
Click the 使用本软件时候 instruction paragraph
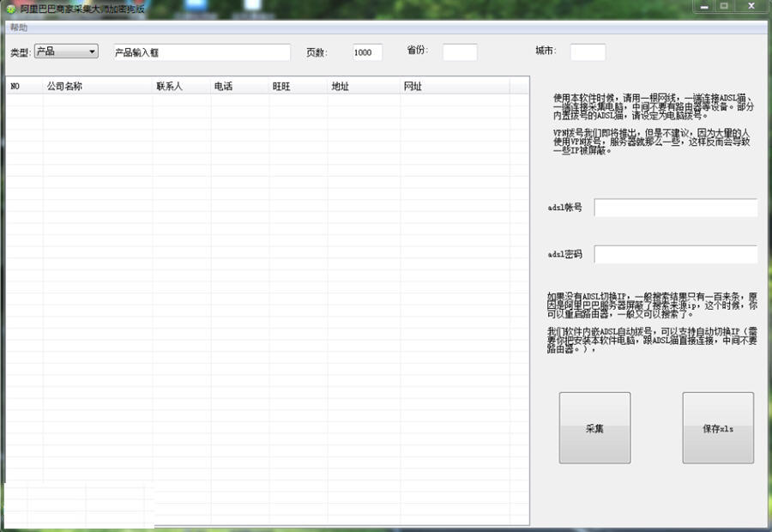(x=654, y=106)
